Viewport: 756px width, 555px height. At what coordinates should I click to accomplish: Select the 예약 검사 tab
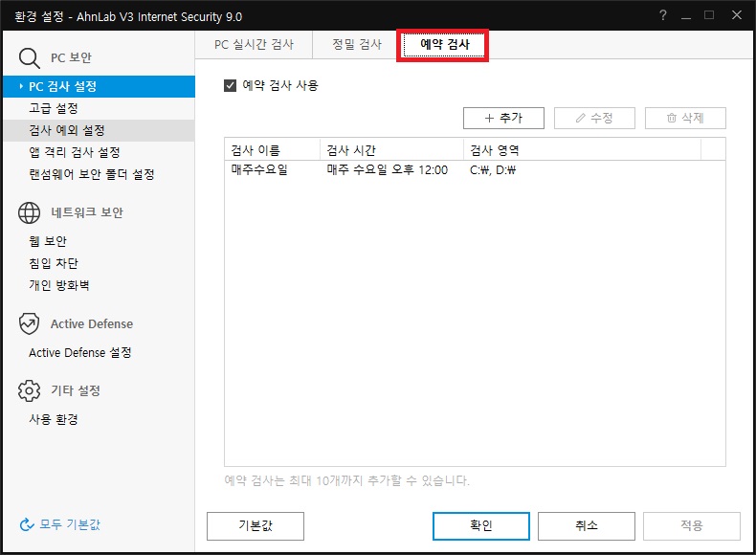pos(444,45)
